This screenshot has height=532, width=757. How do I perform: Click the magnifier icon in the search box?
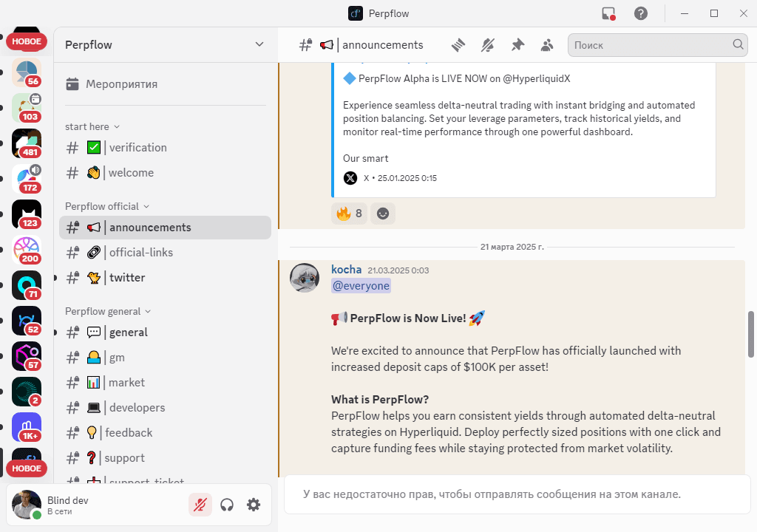[x=738, y=44]
